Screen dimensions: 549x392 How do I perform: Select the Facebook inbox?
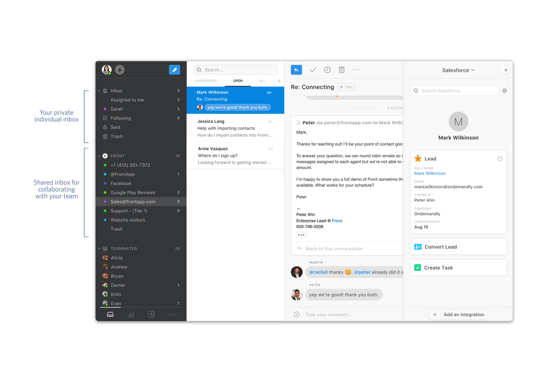click(141, 183)
